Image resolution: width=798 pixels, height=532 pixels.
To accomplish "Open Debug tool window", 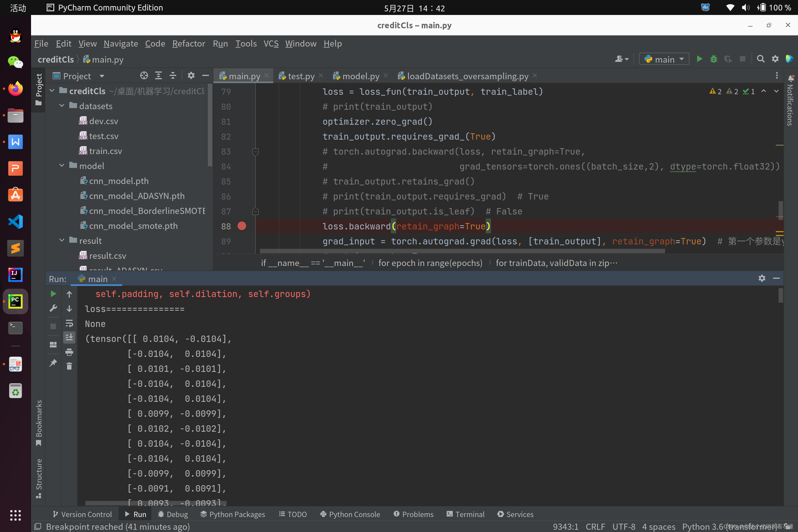I will click(x=173, y=514).
